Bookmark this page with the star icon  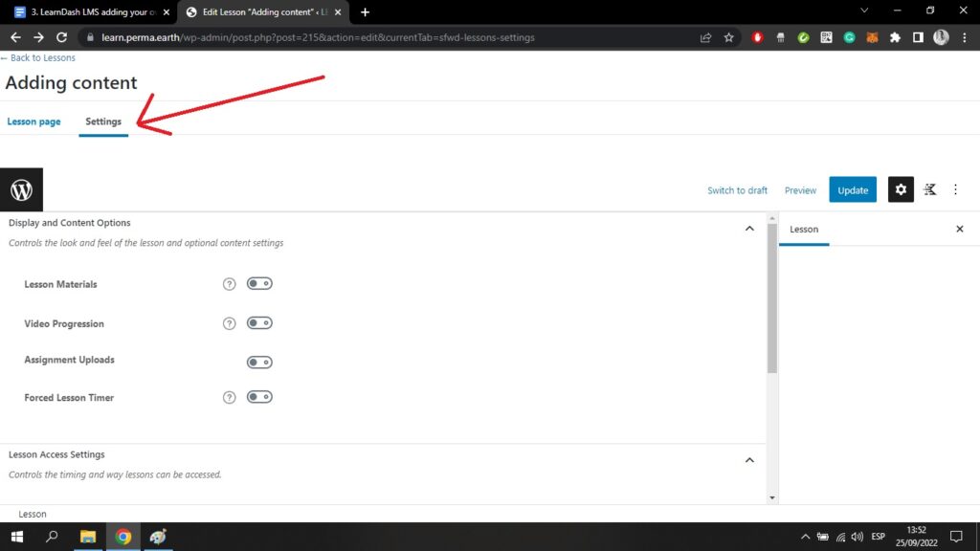click(729, 37)
